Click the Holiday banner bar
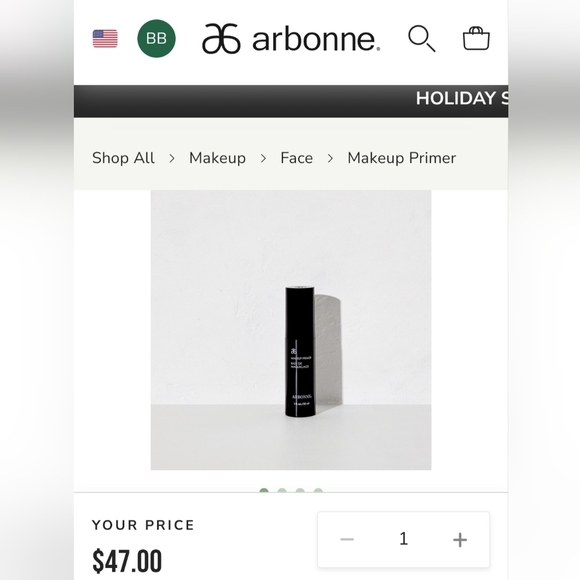This screenshot has width=580, height=580. (291, 101)
